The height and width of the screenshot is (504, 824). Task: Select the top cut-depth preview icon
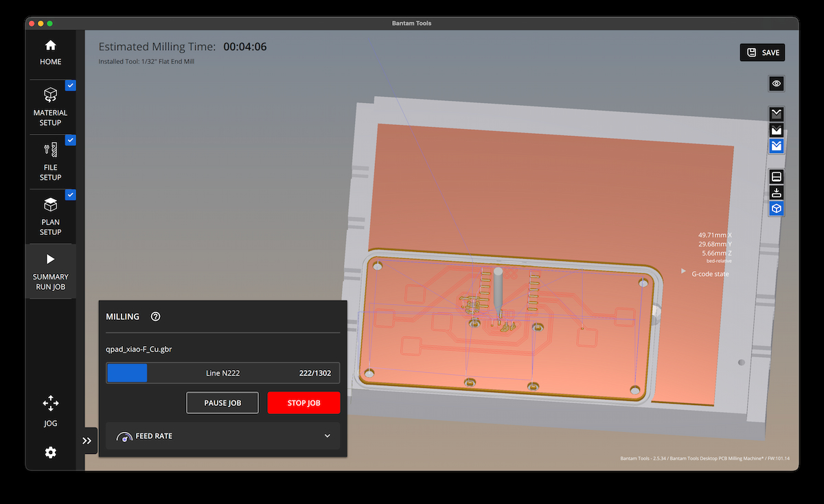(777, 114)
